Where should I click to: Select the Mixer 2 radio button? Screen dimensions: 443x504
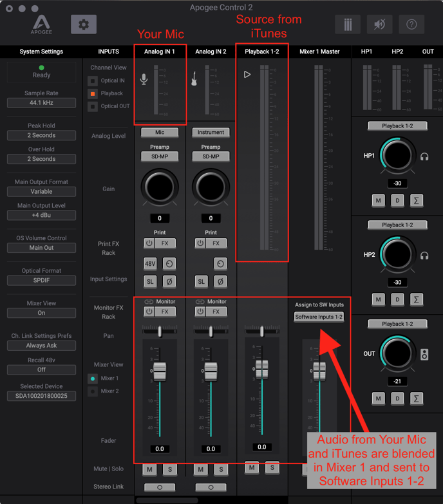point(93,391)
